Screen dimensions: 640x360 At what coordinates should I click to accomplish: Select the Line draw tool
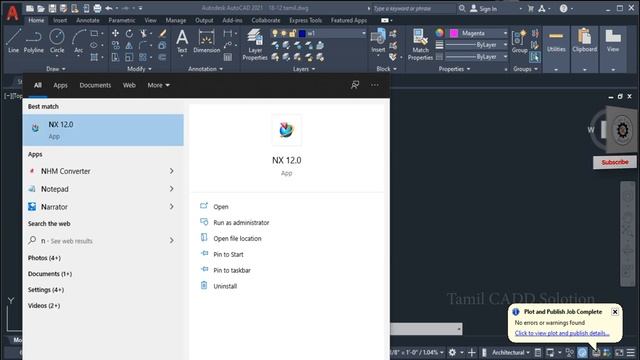[x=13, y=41]
